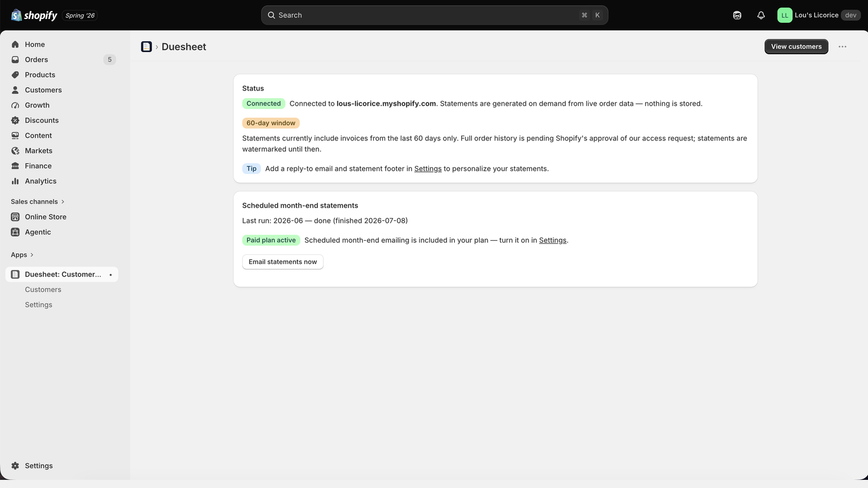Screen dimensions: 868x488
Task: Click Email statements now button
Action: 283,262
